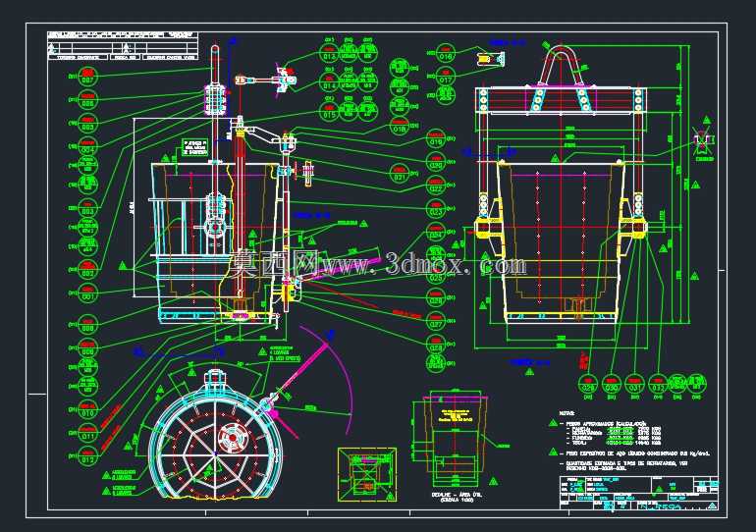The image size is (756, 532).
Task: Click the NOTAS heading text
Action: tap(567, 413)
